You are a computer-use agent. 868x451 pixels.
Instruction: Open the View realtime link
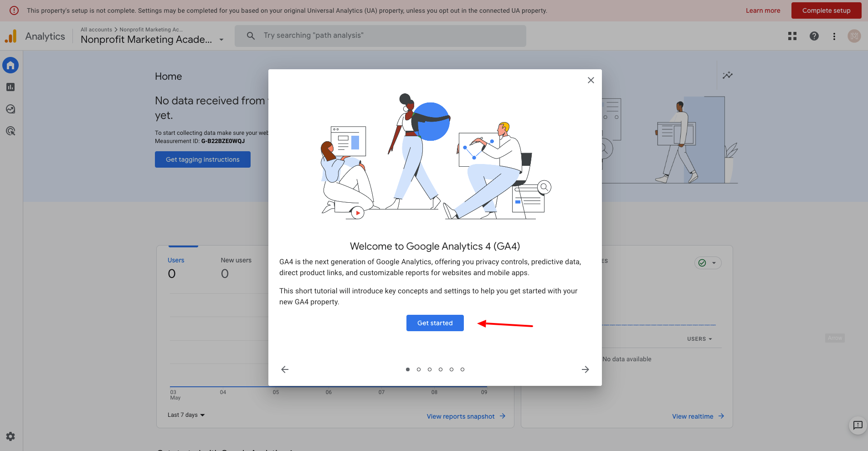point(698,416)
